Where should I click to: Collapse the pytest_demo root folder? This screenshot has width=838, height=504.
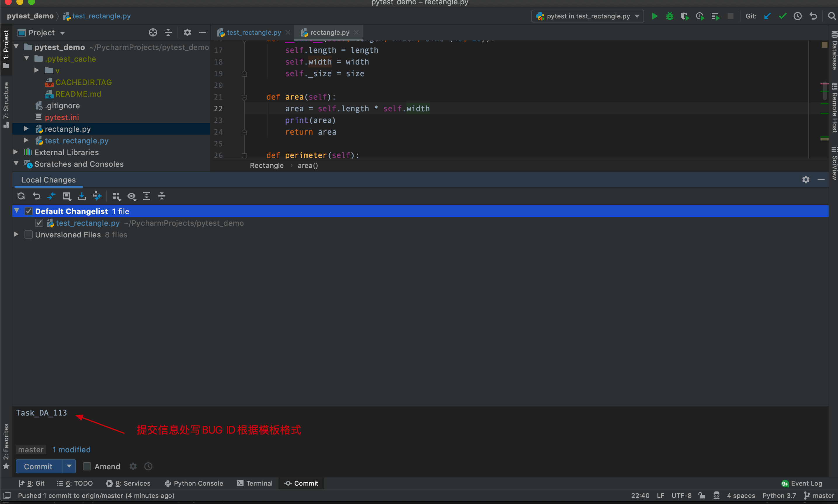[16, 46]
